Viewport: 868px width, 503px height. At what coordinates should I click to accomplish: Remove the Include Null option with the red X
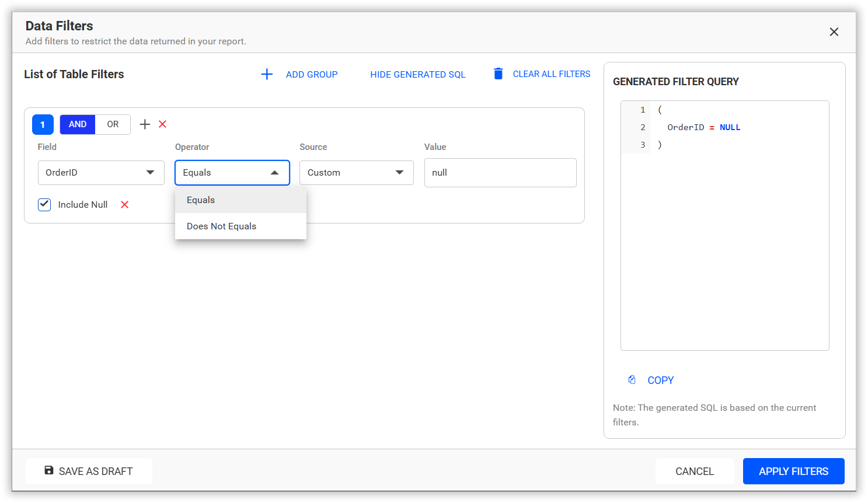pos(125,205)
